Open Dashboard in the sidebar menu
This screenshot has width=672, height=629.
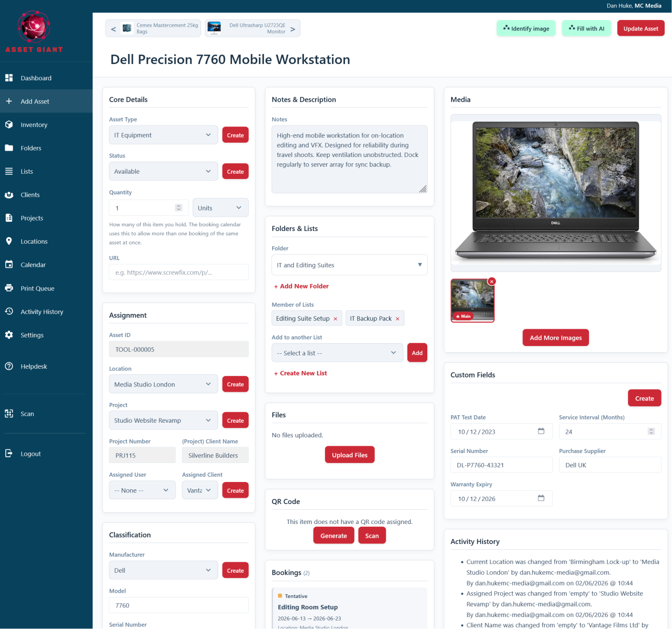coord(46,78)
